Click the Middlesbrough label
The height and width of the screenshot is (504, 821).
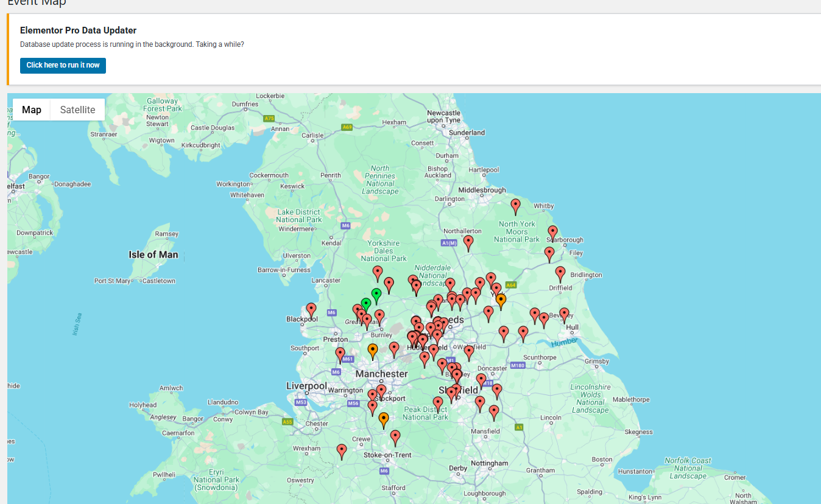click(x=482, y=190)
